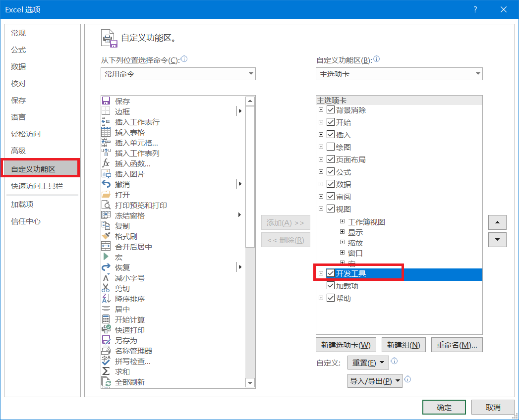Switch to the 公式 options category
The height and width of the screenshot is (420, 519).
click(42, 50)
